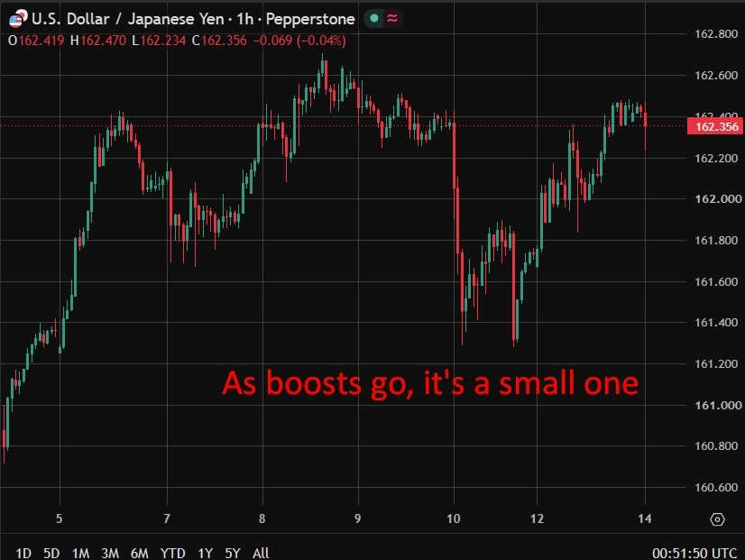Image resolution: width=745 pixels, height=560 pixels.
Task: Select the 1D time range
Action: [23, 554]
